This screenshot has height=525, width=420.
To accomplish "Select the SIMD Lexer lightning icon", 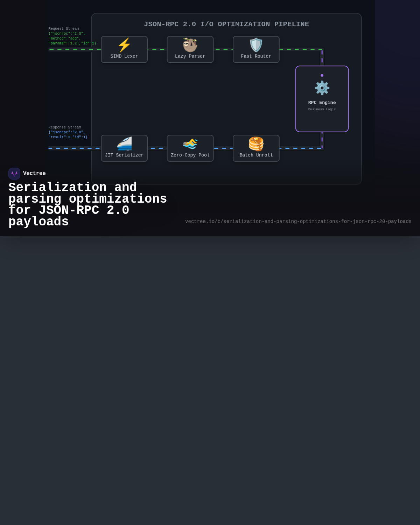I will tap(124, 45).
